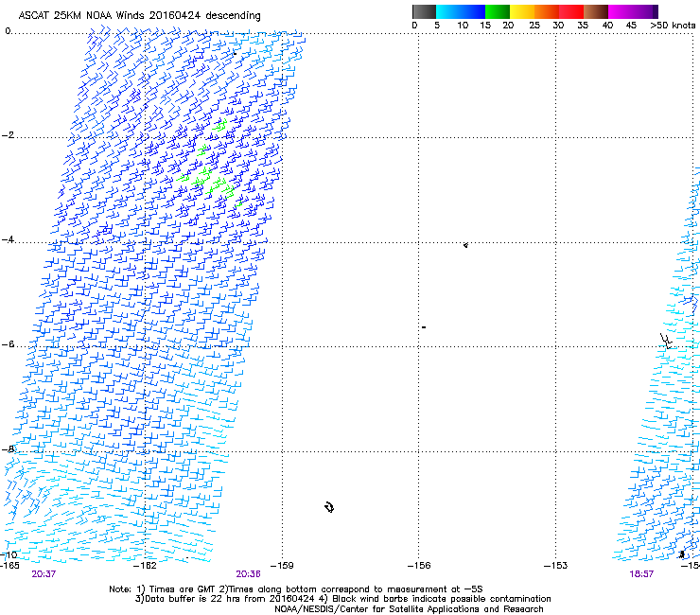Click the latitude label '0' at top-left

click(x=8, y=31)
